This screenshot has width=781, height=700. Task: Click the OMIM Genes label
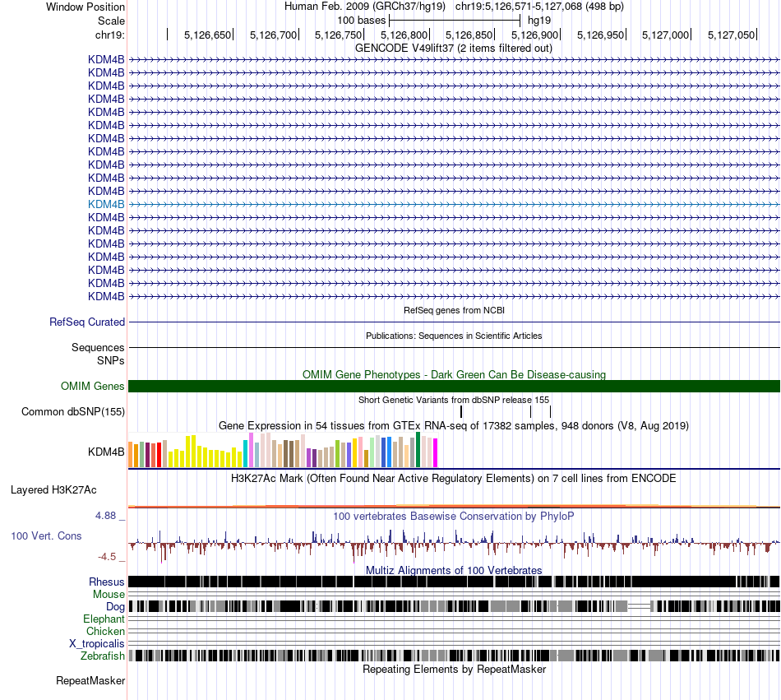pyautogui.click(x=93, y=386)
